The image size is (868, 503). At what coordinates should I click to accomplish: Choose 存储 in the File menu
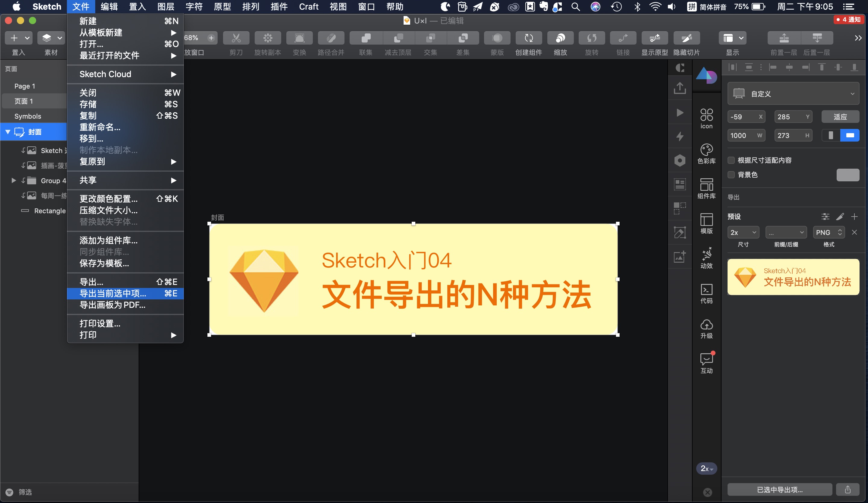(125, 104)
